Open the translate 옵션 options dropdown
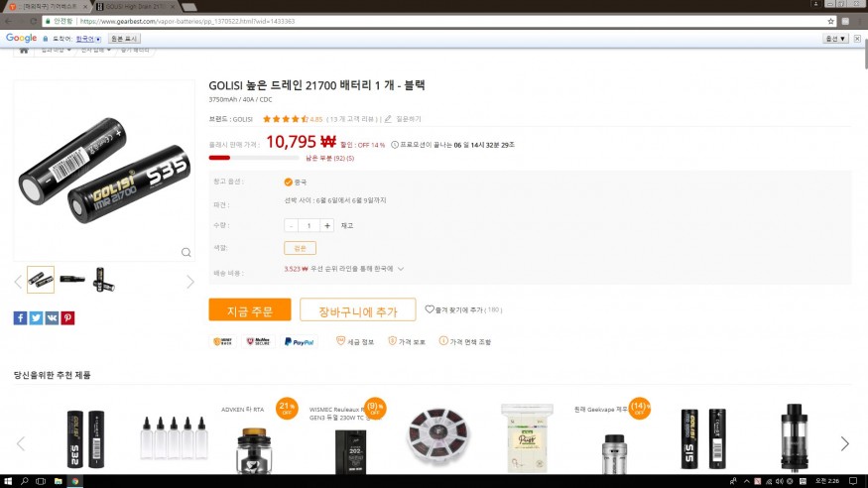 pyautogui.click(x=835, y=39)
